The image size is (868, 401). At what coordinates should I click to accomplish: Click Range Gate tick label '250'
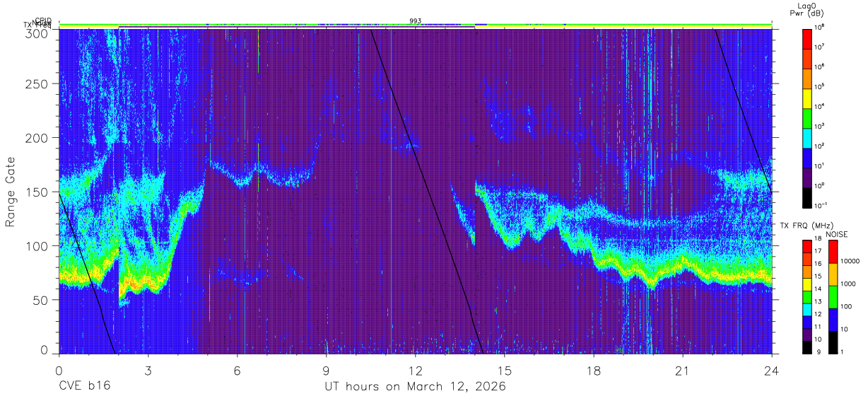(37, 84)
